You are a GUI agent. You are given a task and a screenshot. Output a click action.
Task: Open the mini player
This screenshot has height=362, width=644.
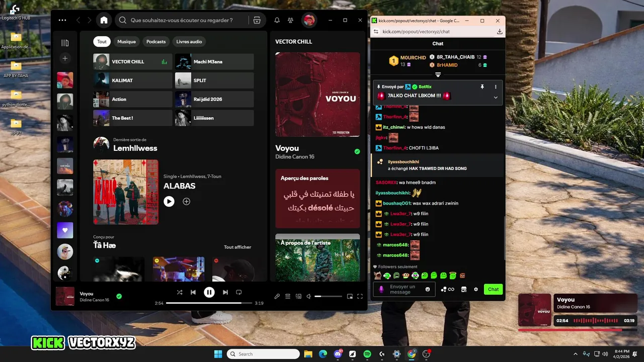350,297
